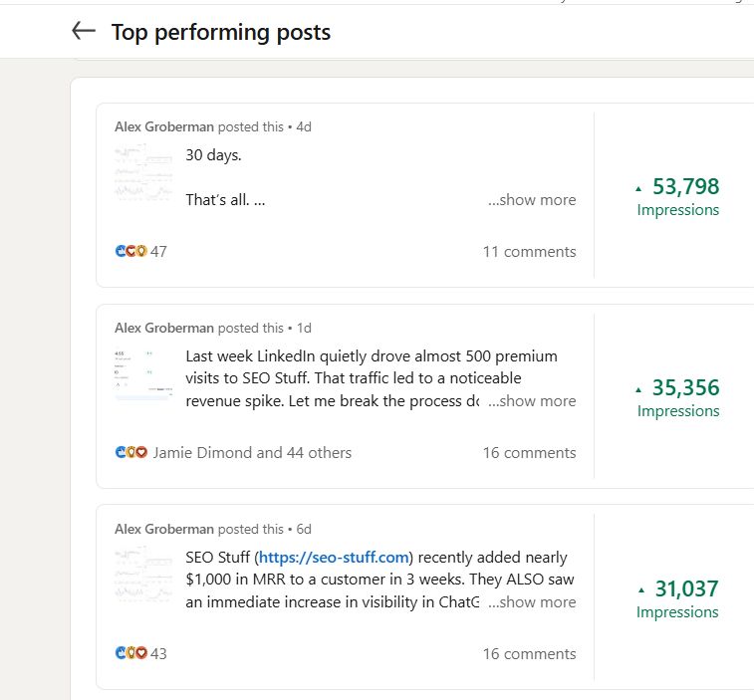
Task: Expand the 30 days post with show more
Action: pos(532,200)
